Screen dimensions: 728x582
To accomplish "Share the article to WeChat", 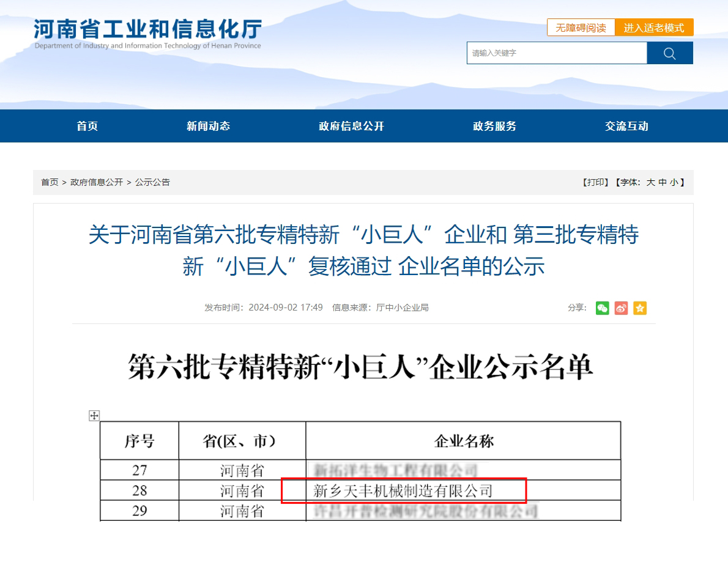I will (x=602, y=308).
